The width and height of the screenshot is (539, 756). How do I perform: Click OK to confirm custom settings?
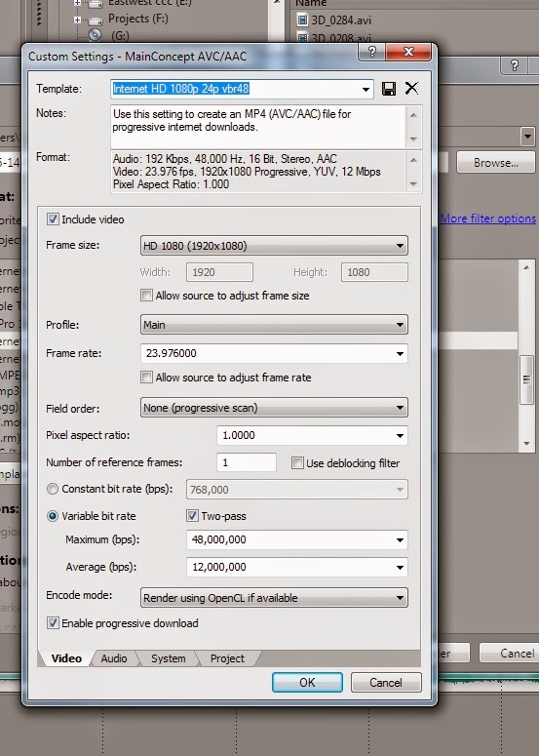[x=307, y=682]
